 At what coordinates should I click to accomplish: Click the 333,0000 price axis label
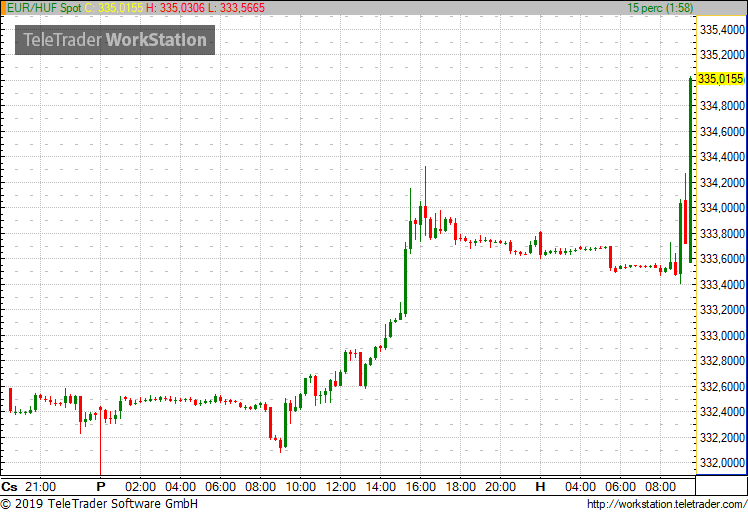pos(722,335)
